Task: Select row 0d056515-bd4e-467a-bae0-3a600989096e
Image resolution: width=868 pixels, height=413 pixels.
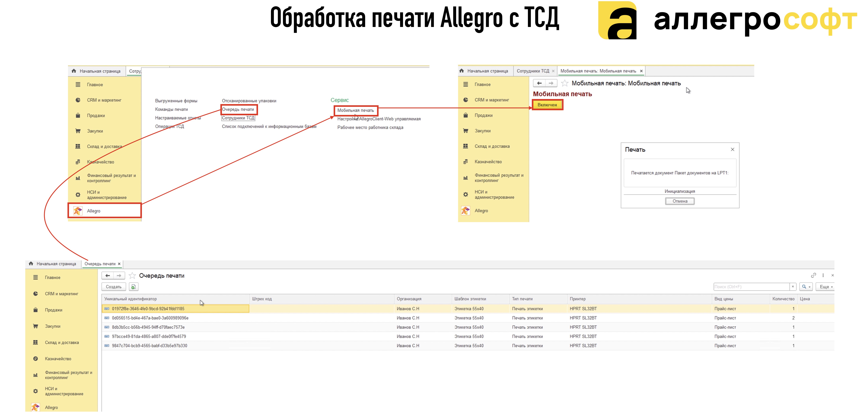Action: (468, 318)
